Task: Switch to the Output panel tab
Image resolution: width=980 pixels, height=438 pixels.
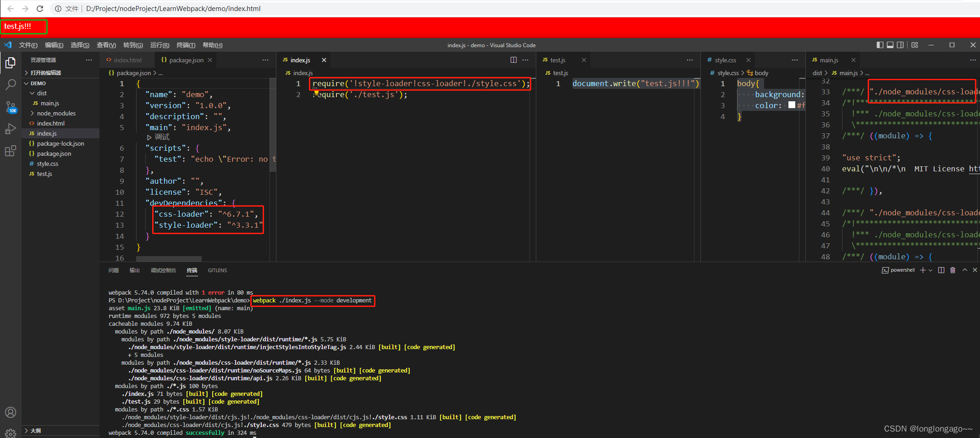Action: coord(135,270)
